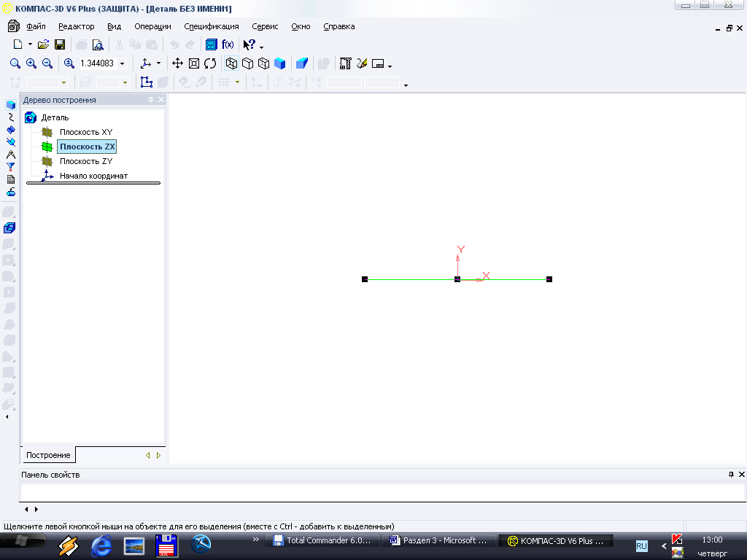Click the zoom in magnifier with plus
747x560 pixels.
tap(31, 63)
